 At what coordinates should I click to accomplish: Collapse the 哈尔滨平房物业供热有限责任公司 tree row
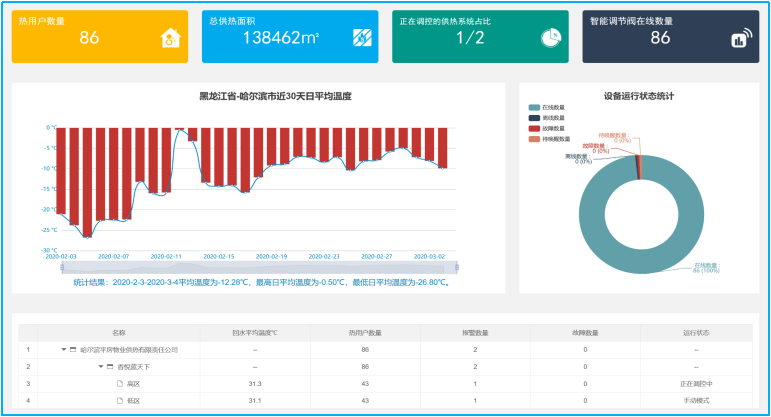[x=63, y=350]
